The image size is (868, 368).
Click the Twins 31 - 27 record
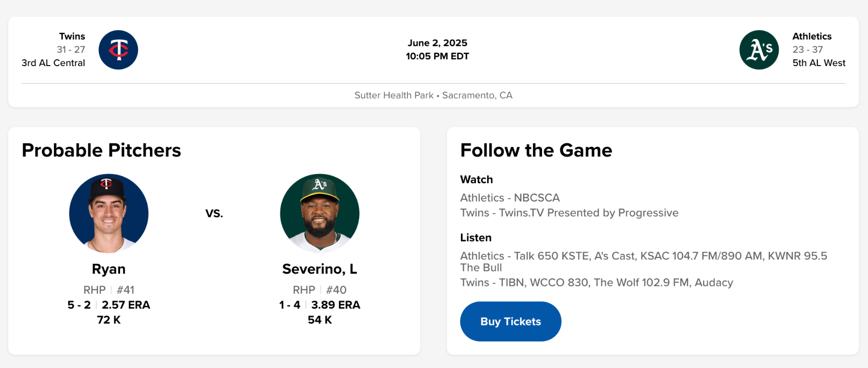coord(71,50)
